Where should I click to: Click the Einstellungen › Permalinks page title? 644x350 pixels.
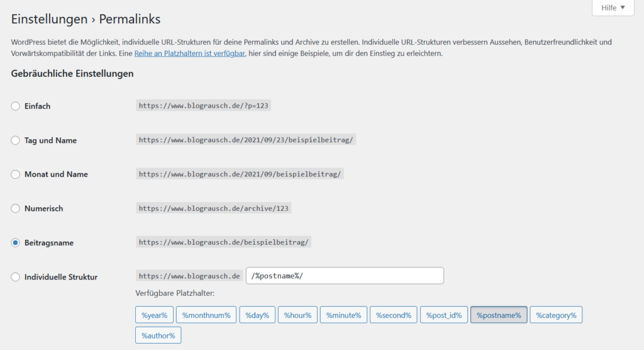(x=86, y=19)
